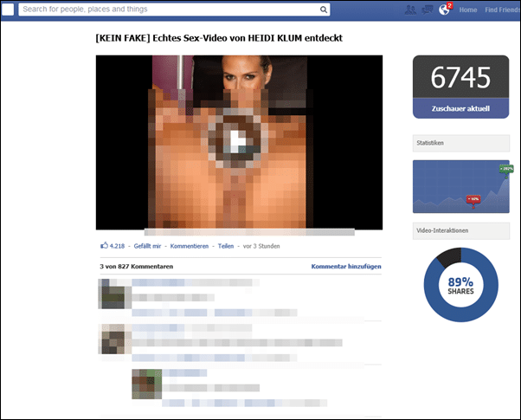The width and height of the screenshot is (521, 420).
Task: Click Kommentar hinzufügen link
Action: pyautogui.click(x=346, y=267)
